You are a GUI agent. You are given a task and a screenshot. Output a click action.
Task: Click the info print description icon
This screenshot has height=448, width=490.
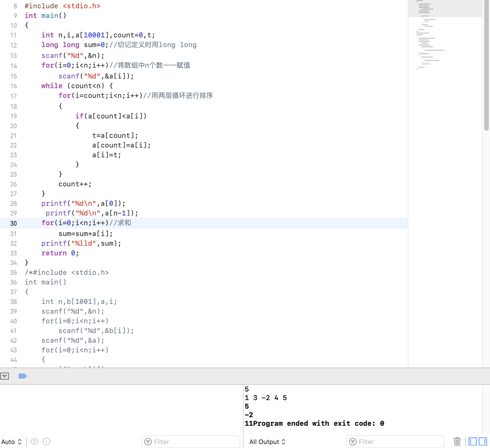[x=46, y=441]
